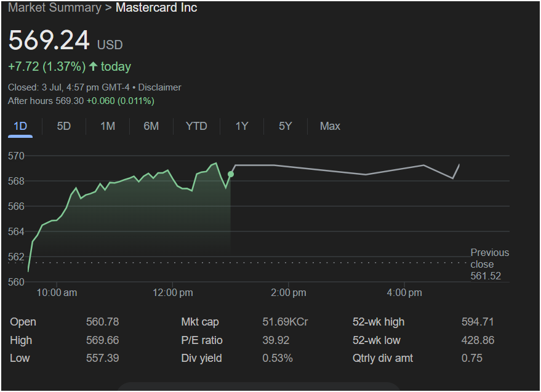Click the +7.72 (1.37%) change text
The width and height of the screenshot is (541, 392).
47,66
